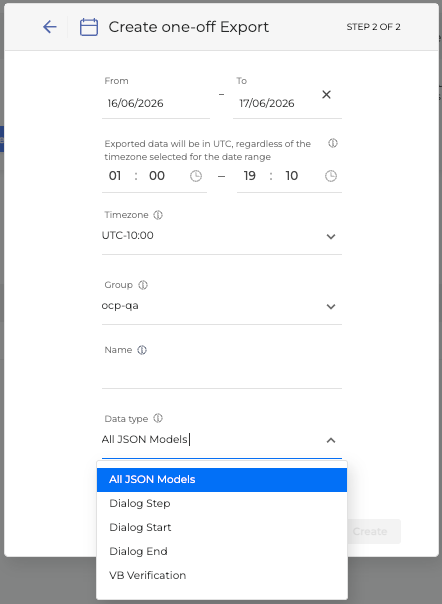The height and width of the screenshot is (604, 442).
Task: Select All JSON Models option
Action: pyautogui.click(x=222, y=480)
